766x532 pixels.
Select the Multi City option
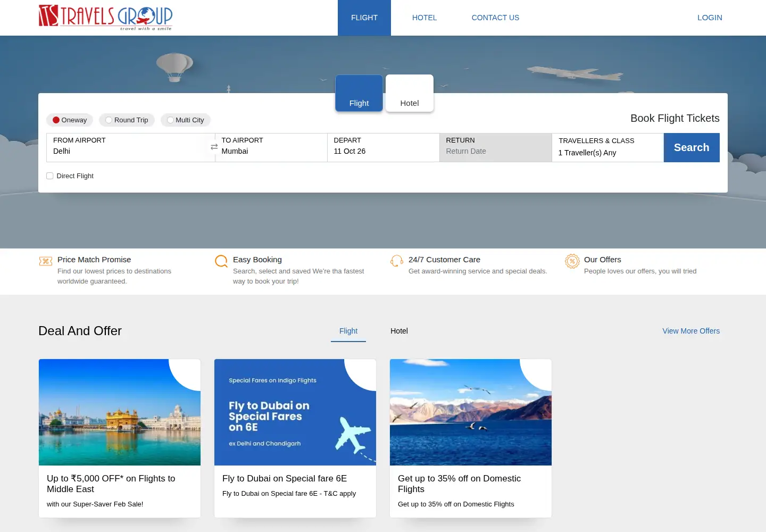click(186, 120)
